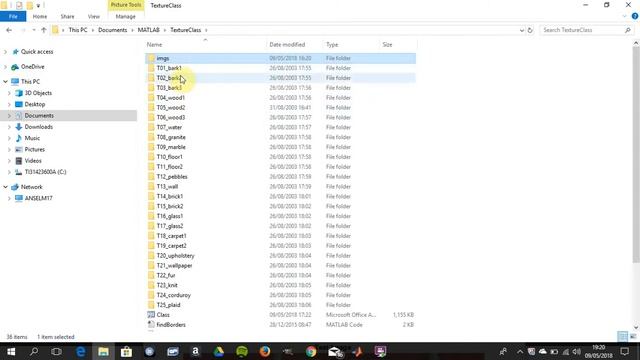Open Google Drive taskbar icon
The width and height of the screenshot is (640, 360).
coord(219,351)
